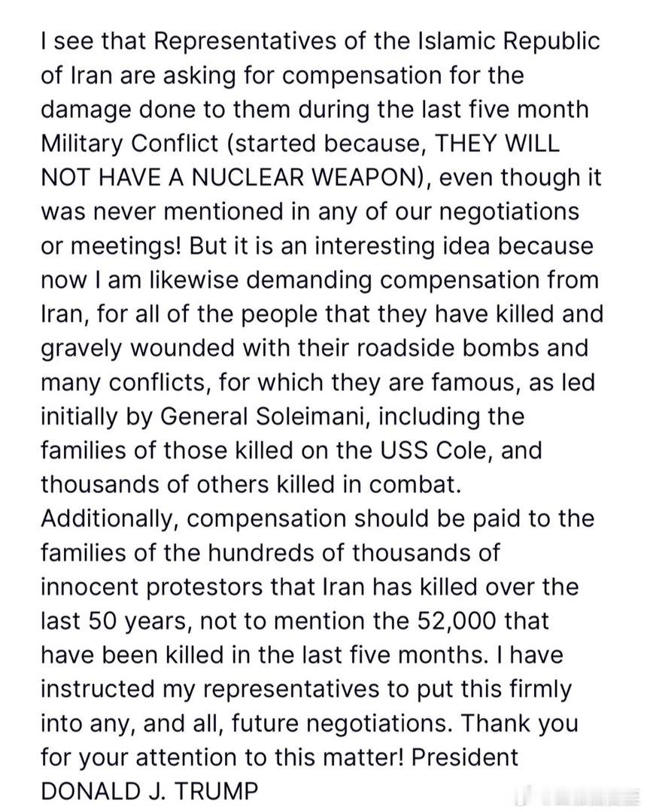Click the text "NOT HAVE A NUCLEAR WEAPON"
The width and height of the screenshot is (647, 812).
coord(229,177)
